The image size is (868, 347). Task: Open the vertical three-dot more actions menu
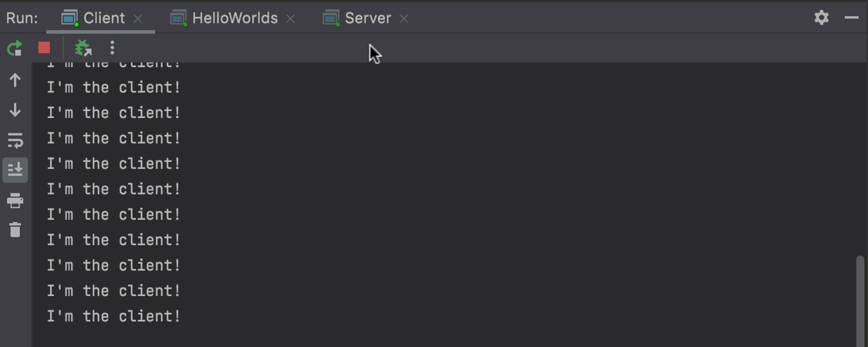click(x=112, y=48)
